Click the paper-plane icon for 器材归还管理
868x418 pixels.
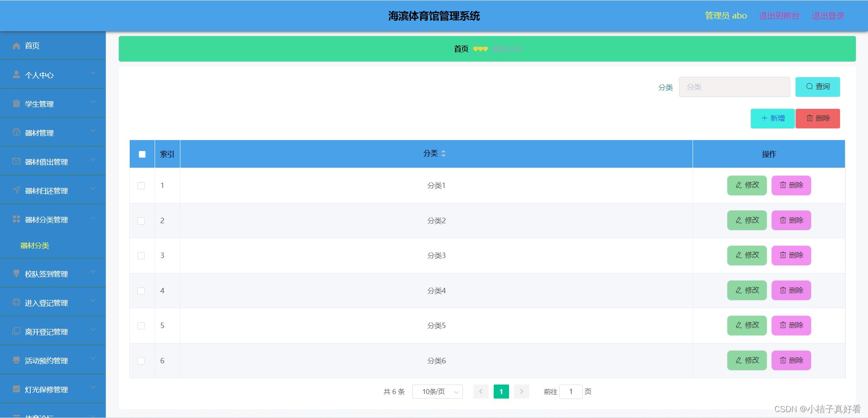17,190
